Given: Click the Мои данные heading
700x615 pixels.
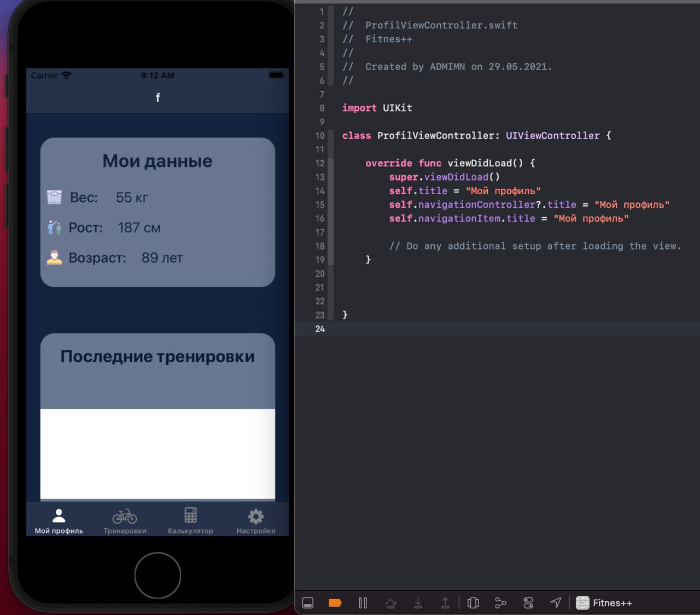Looking at the screenshot, I should point(157,161).
